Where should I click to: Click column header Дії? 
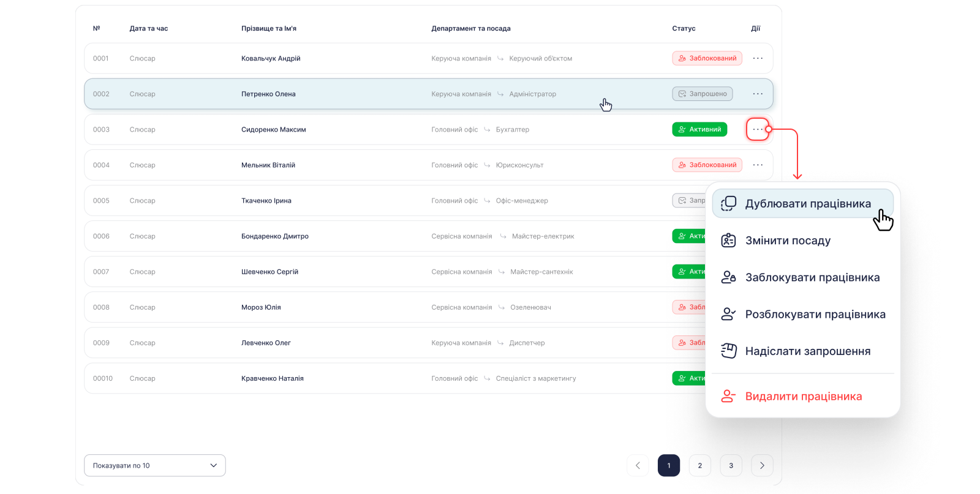(756, 28)
